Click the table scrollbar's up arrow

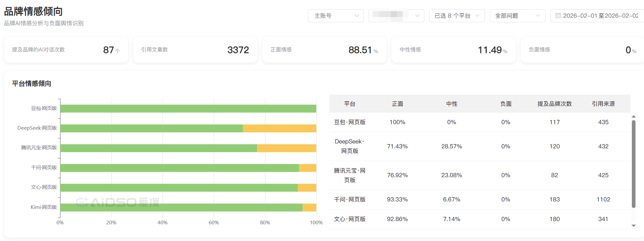coord(634,117)
